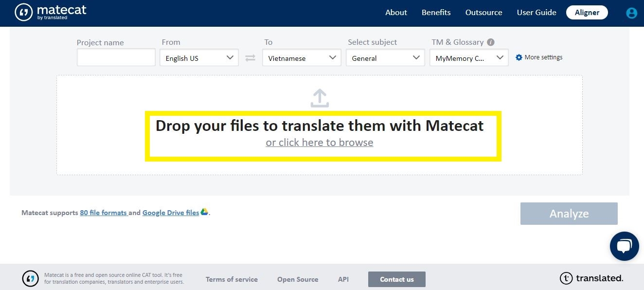Viewport: 644px width, 290px height.
Task: Open the About menu item
Action: (x=396, y=13)
